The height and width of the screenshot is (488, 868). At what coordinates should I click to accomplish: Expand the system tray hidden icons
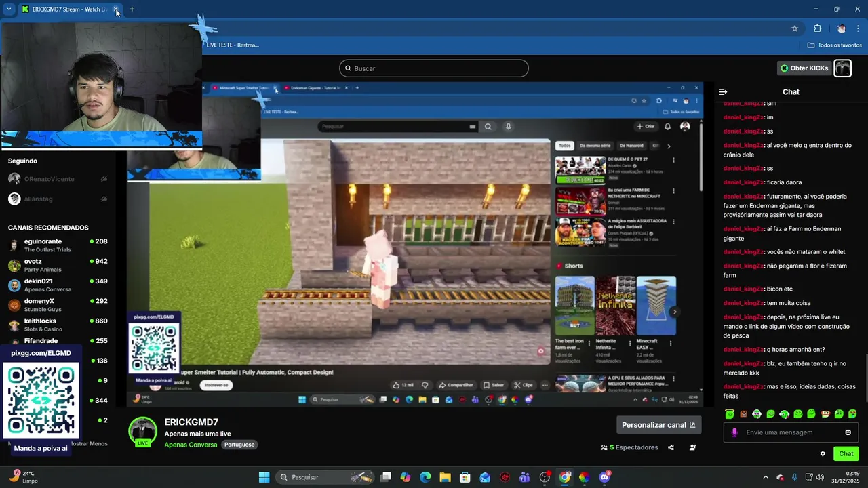(x=766, y=477)
